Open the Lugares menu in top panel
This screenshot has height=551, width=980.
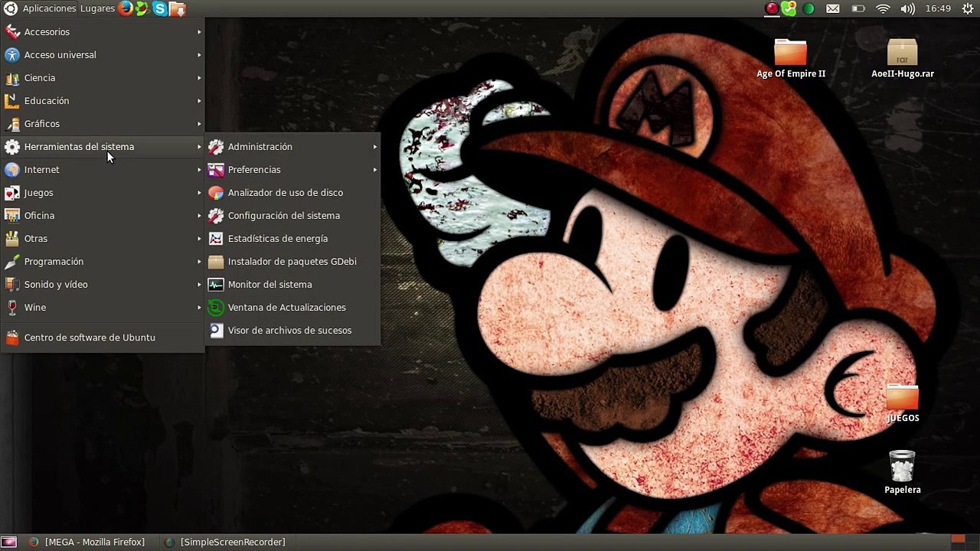97,8
